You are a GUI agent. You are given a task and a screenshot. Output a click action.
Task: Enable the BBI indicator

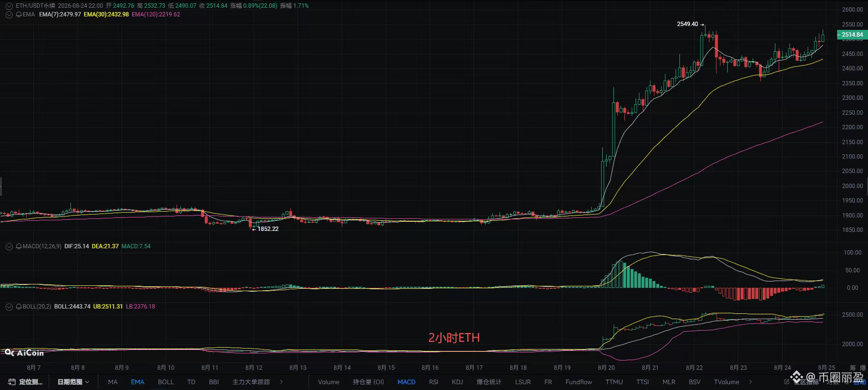pos(214,382)
